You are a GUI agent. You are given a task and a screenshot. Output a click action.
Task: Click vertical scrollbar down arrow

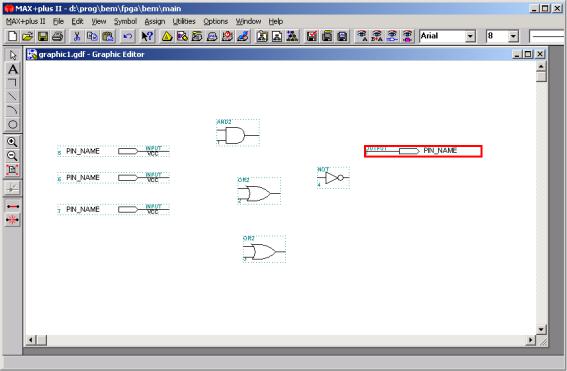coord(541,329)
